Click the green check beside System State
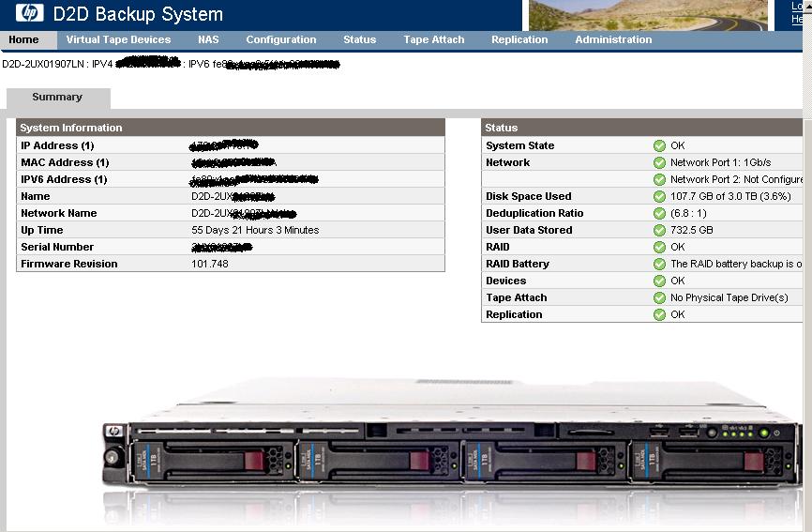The height and width of the screenshot is (532, 812). tap(659, 145)
